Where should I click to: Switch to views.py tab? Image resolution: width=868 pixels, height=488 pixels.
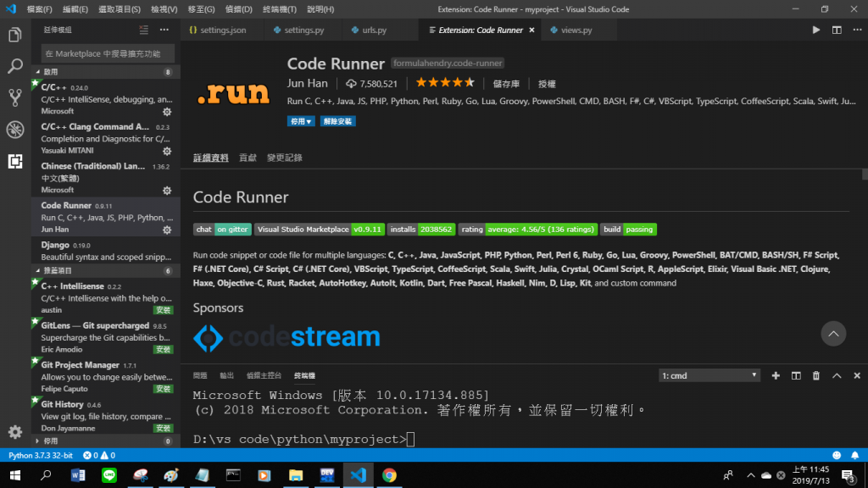[576, 30]
